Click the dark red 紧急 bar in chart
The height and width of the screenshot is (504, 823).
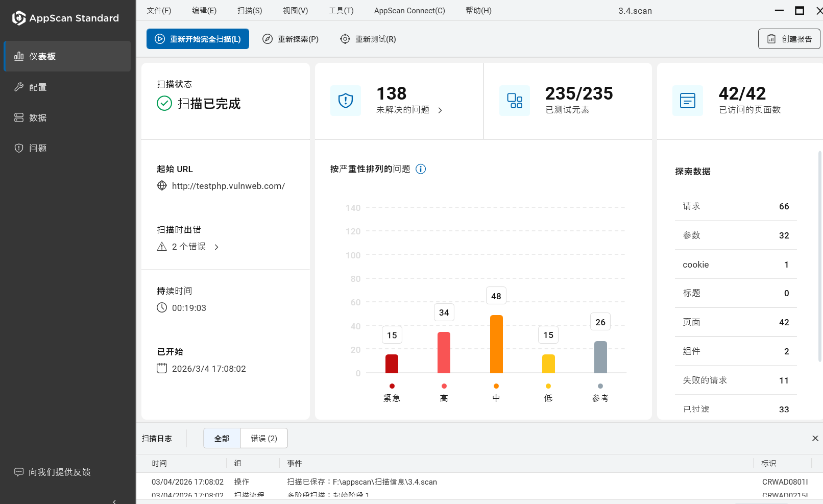click(392, 364)
